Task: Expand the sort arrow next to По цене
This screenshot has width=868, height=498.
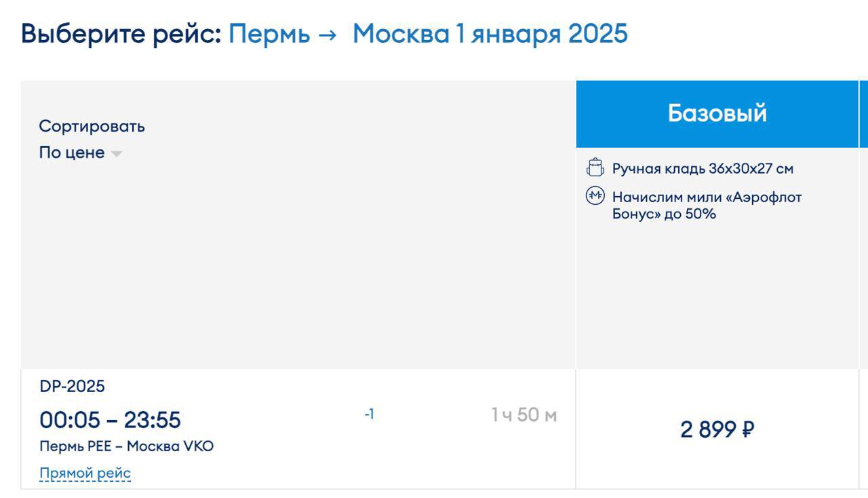Action: (x=117, y=153)
